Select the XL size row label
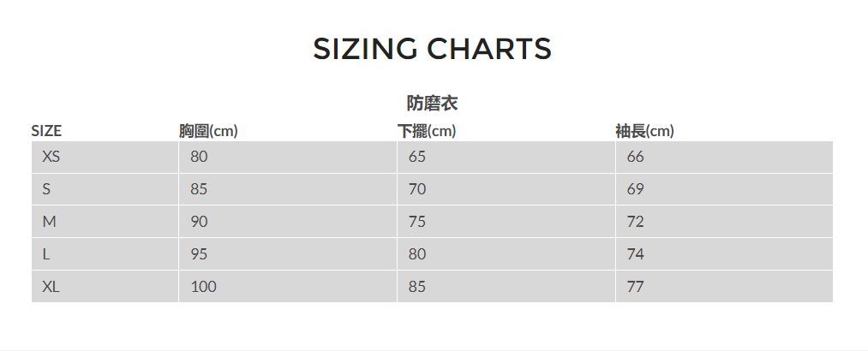This screenshot has width=868, height=351. 51,287
